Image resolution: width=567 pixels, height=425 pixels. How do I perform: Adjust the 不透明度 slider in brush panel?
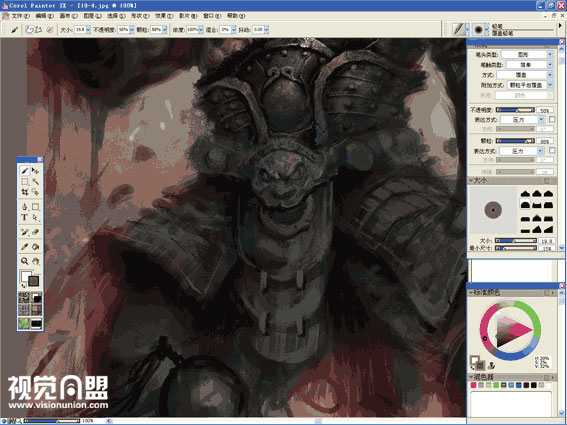tap(515, 110)
